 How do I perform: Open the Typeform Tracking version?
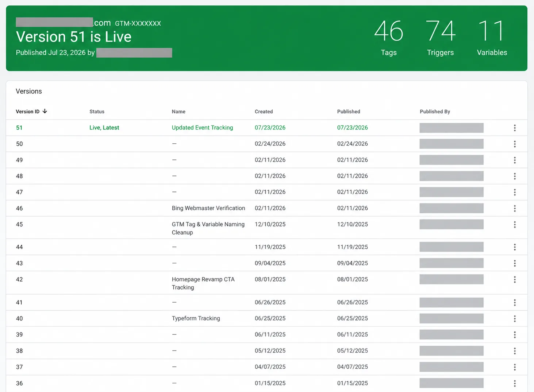tap(196, 318)
